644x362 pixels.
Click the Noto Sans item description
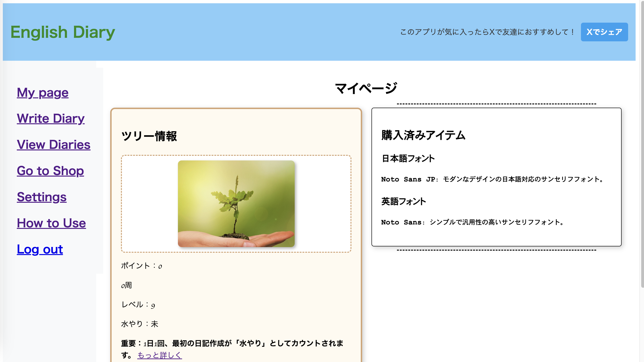tap(473, 222)
